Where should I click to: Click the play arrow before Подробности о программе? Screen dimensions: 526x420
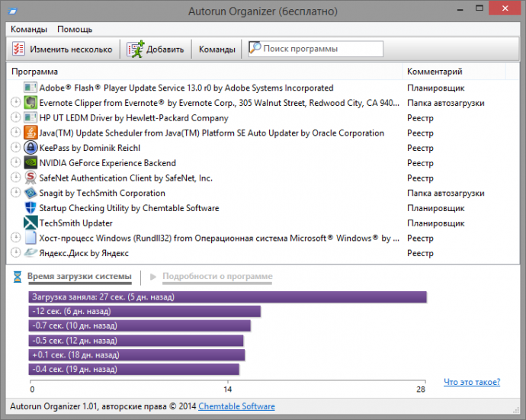click(x=153, y=277)
